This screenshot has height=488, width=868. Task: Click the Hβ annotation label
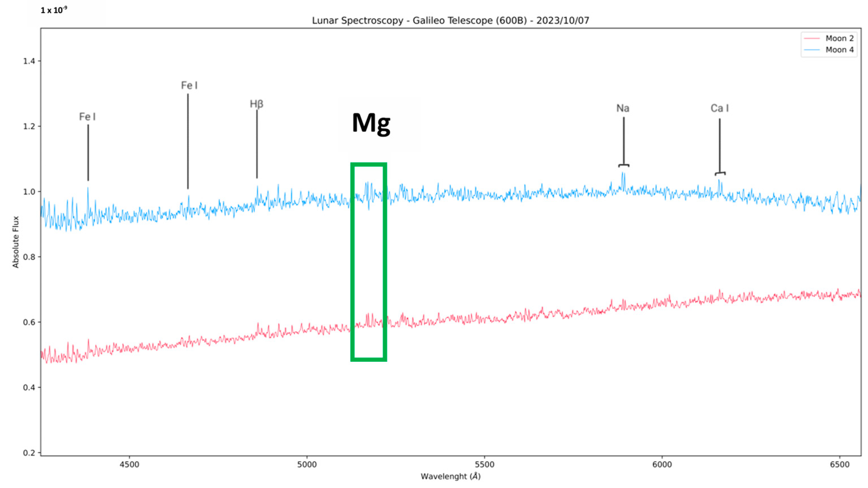click(257, 104)
